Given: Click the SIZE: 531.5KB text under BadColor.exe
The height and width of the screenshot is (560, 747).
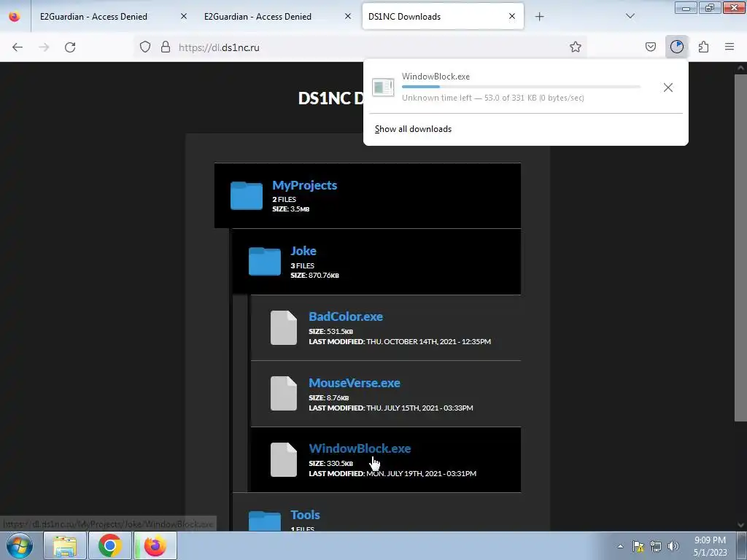Looking at the screenshot, I should (330, 332).
